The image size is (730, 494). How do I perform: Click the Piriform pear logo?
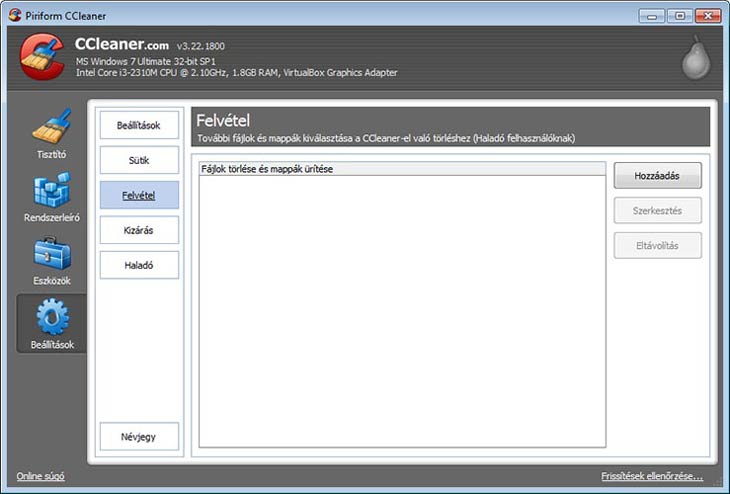(x=695, y=58)
